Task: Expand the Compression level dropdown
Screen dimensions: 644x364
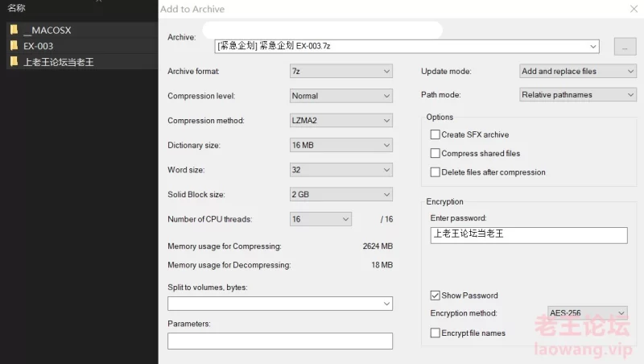Action: coord(341,96)
